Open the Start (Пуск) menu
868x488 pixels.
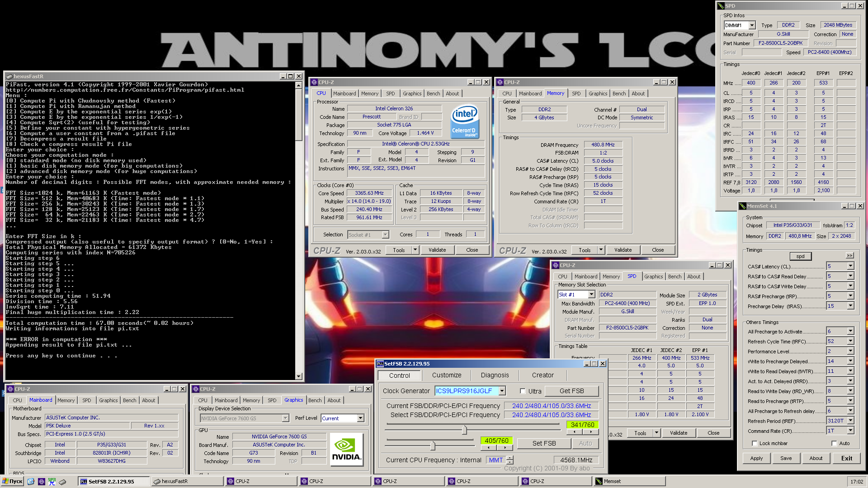[12, 482]
